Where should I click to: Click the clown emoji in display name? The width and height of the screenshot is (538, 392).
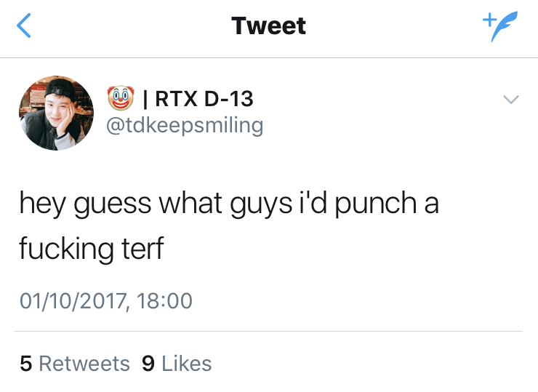pos(121,97)
